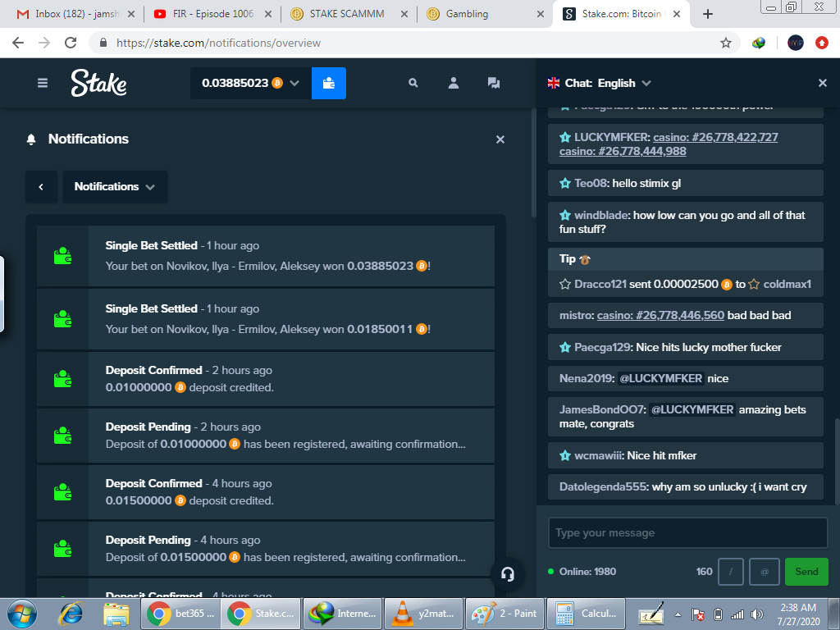Select the first Single Bet Settled wallet icon
Viewport: 840px width, 630px height.
[x=62, y=256]
